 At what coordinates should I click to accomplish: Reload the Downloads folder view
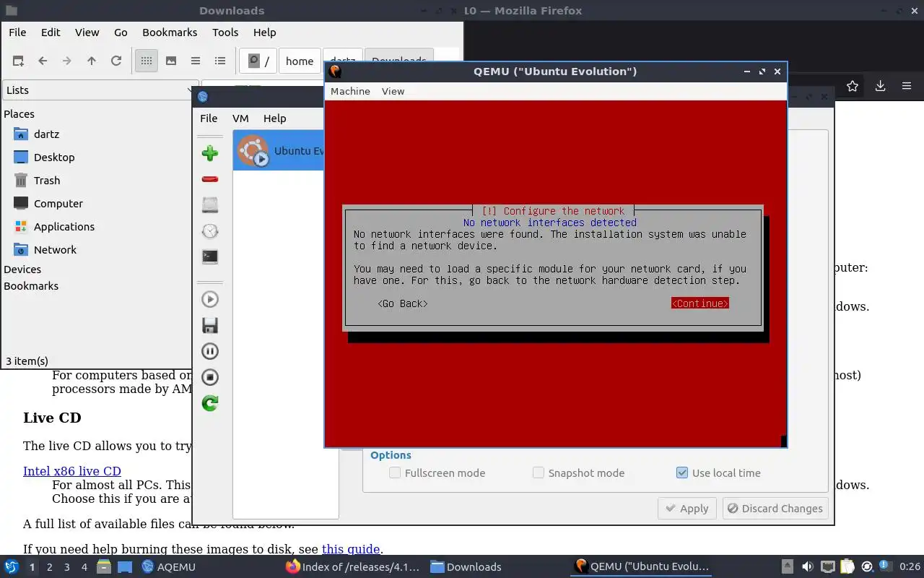coord(116,61)
